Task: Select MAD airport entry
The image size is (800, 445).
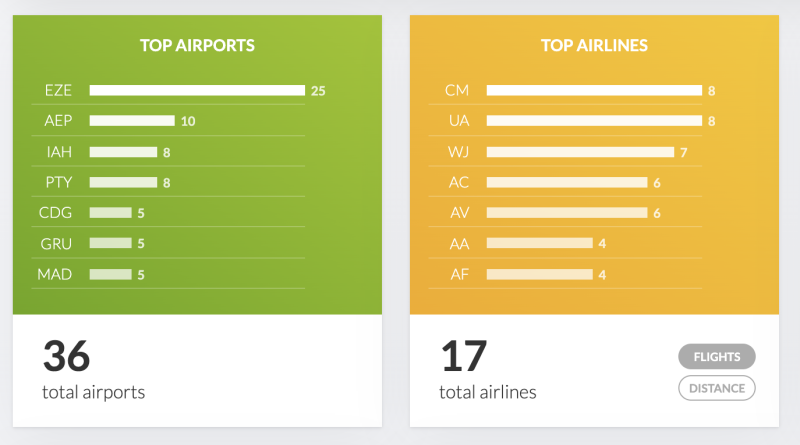Action: (55, 274)
